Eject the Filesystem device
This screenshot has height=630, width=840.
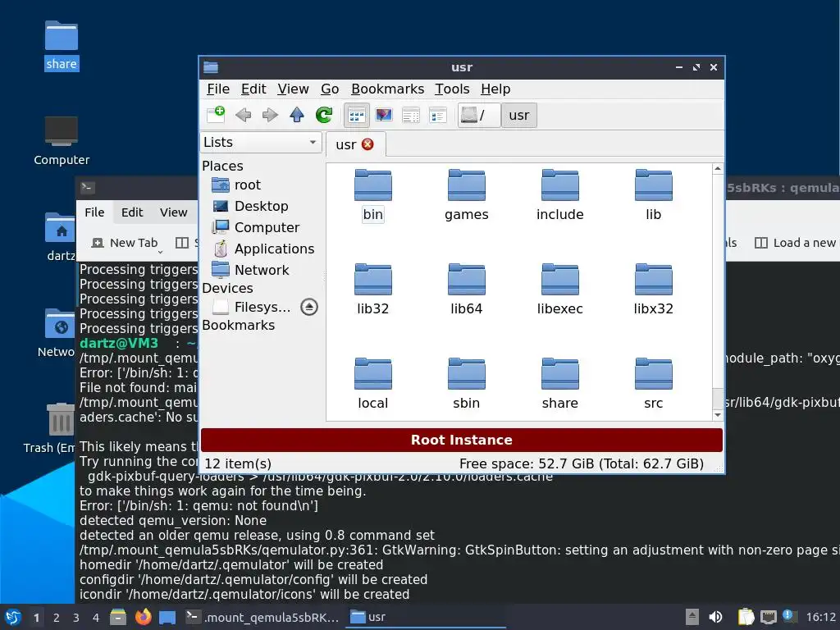[x=309, y=307]
